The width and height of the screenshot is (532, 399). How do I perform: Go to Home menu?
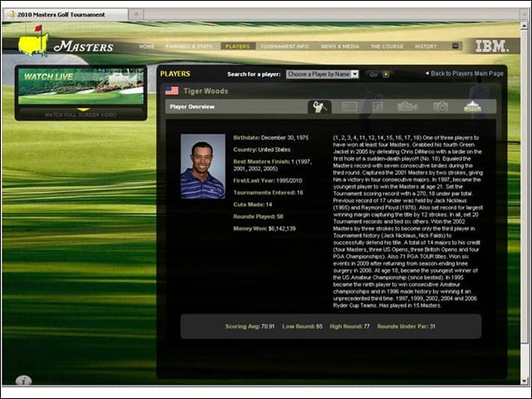[146, 47]
